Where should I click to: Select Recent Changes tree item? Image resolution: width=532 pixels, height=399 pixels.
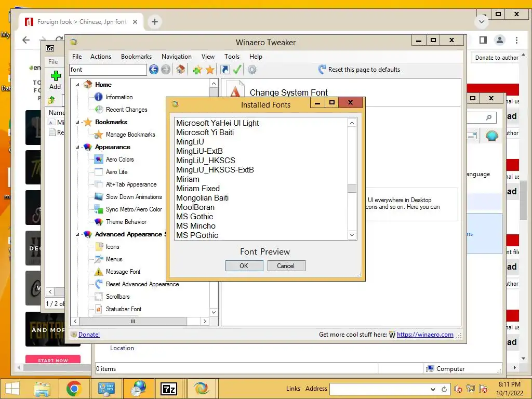[126, 110]
